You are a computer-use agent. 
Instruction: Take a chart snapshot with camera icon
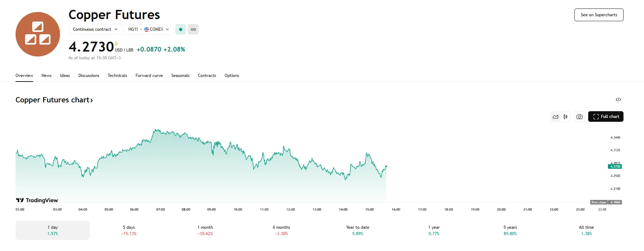(x=579, y=116)
